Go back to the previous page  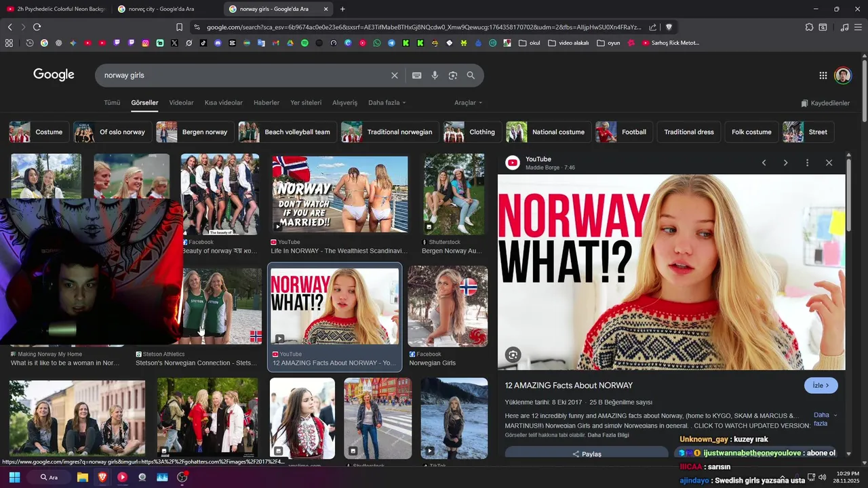pos(9,27)
